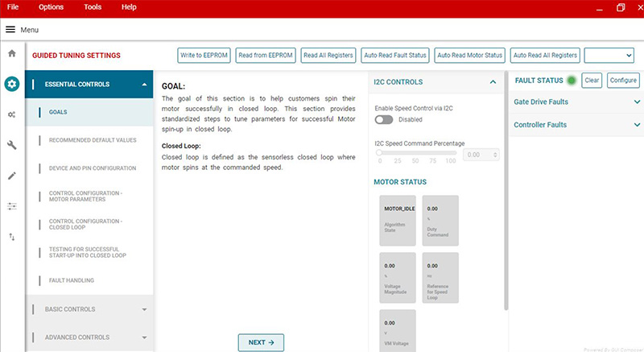Toggle Auto Read Motor Status

470,55
